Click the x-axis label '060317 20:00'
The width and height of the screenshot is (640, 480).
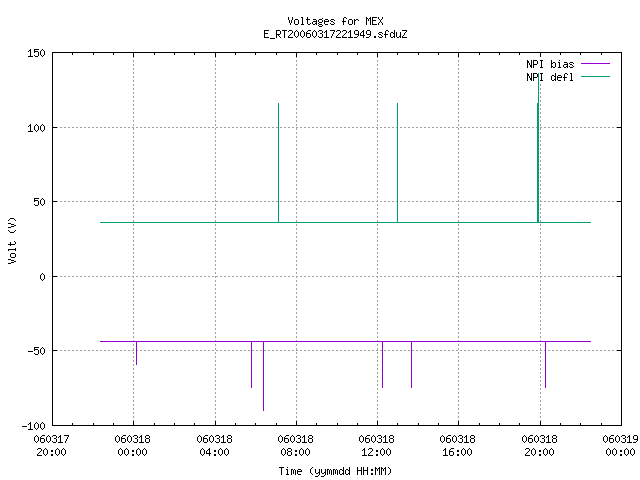click(51, 446)
